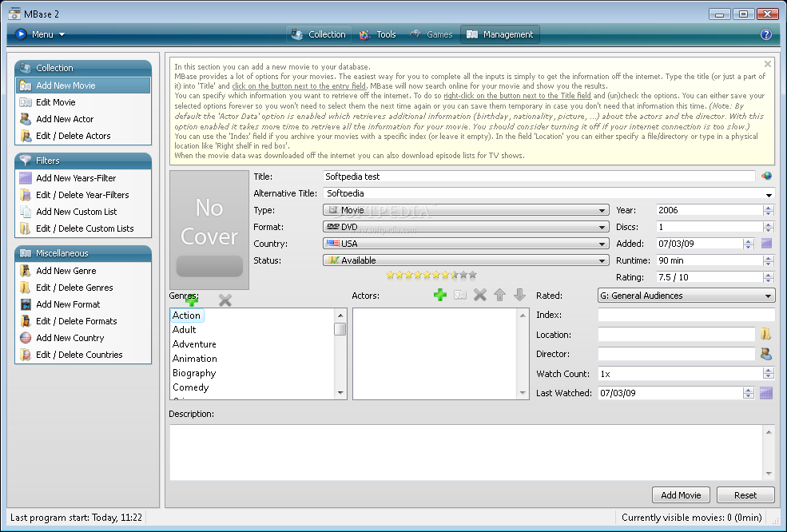Choose Add New Actor in the sidebar

coord(83,119)
